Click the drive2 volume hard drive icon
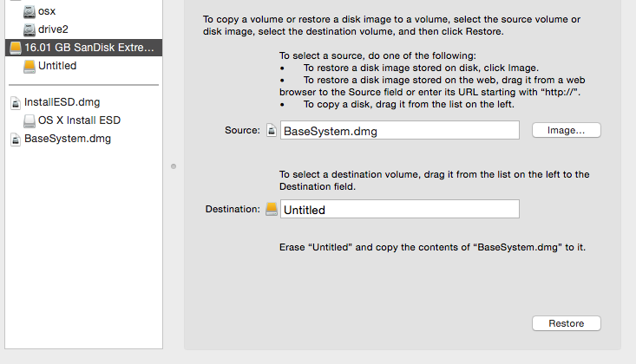Screen dimensions: 636x364 click(30, 29)
